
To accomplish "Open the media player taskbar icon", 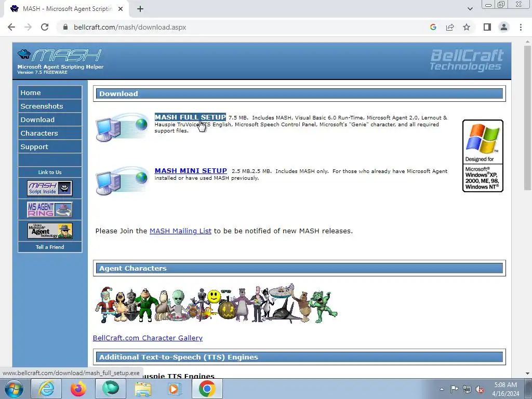I will [175, 389].
